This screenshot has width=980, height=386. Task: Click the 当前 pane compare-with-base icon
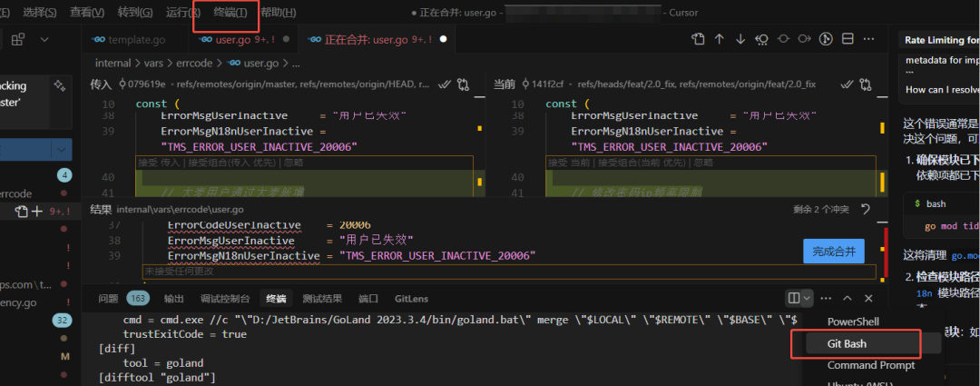pyautogui.click(x=866, y=84)
